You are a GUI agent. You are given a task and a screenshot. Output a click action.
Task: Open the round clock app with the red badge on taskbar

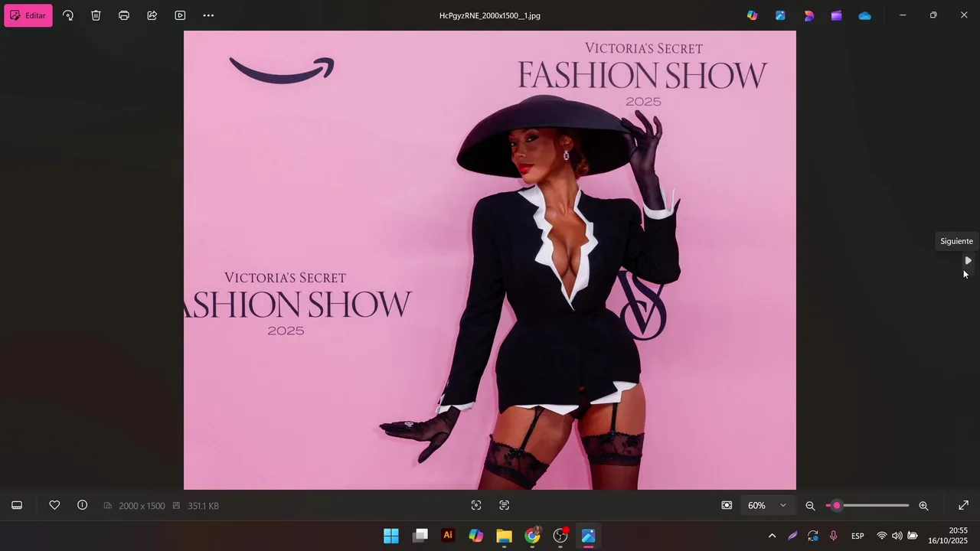[x=560, y=536]
